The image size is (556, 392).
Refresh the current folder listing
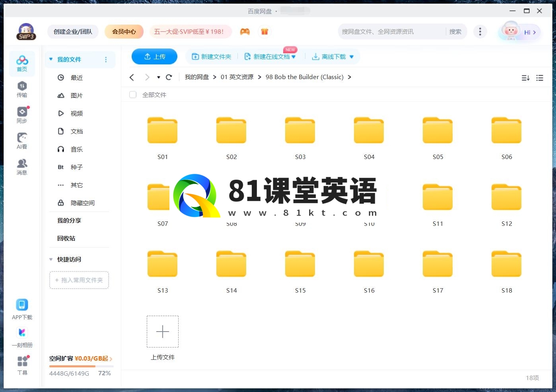tap(169, 77)
